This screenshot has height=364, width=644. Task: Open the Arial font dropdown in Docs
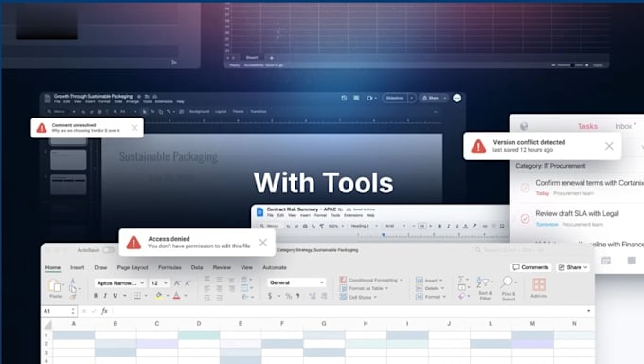396,226
